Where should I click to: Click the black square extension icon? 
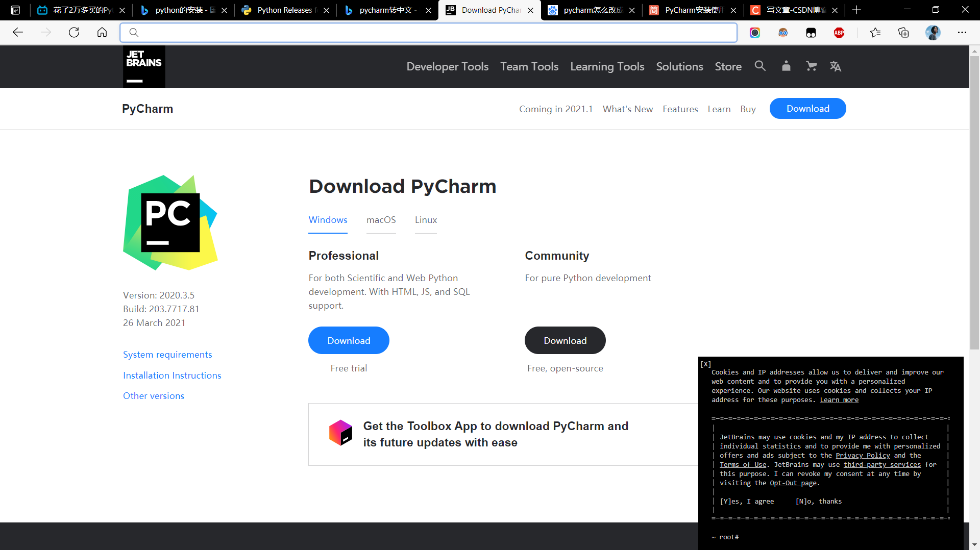click(x=811, y=33)
